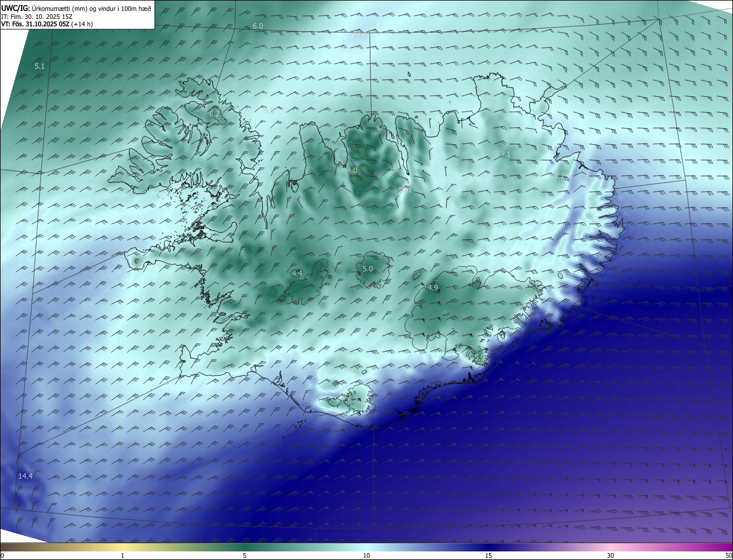Click the 10.5 value label on the map

(x=360, y=35)
